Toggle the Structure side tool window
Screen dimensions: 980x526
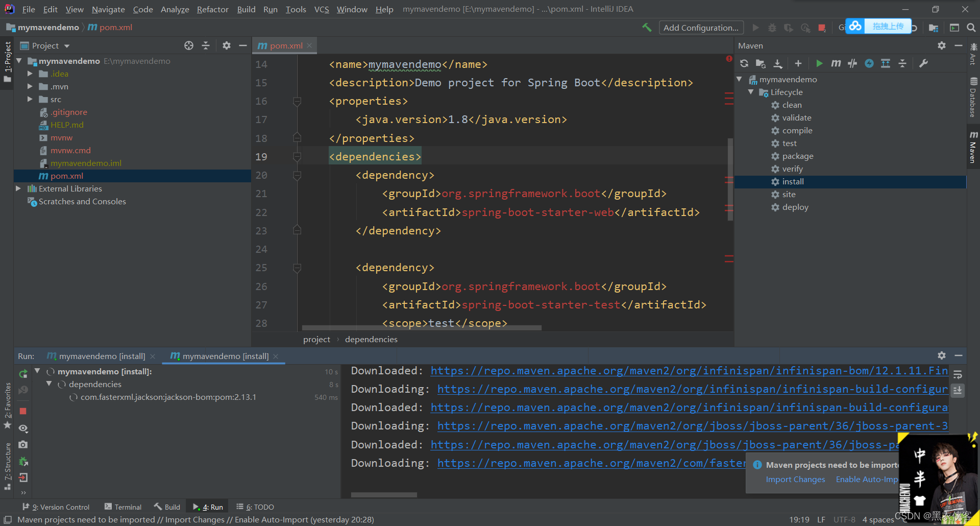pos(7,466)
